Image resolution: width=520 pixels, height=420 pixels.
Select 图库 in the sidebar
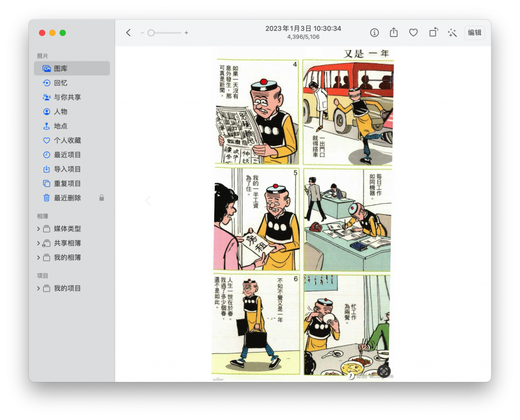(72, 68)
